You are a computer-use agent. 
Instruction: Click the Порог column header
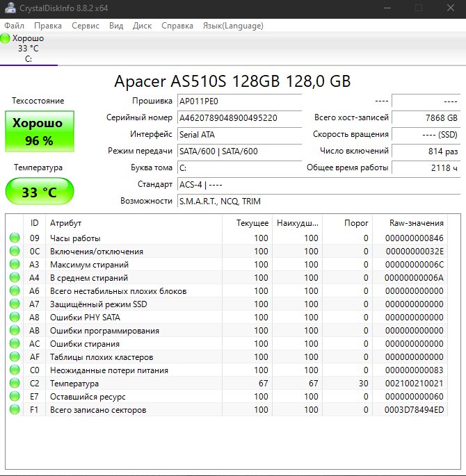[x=348, y=223]
